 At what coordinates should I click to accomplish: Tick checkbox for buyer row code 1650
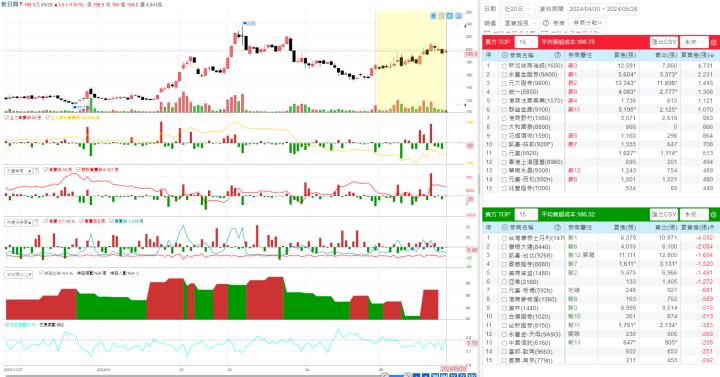504,66
